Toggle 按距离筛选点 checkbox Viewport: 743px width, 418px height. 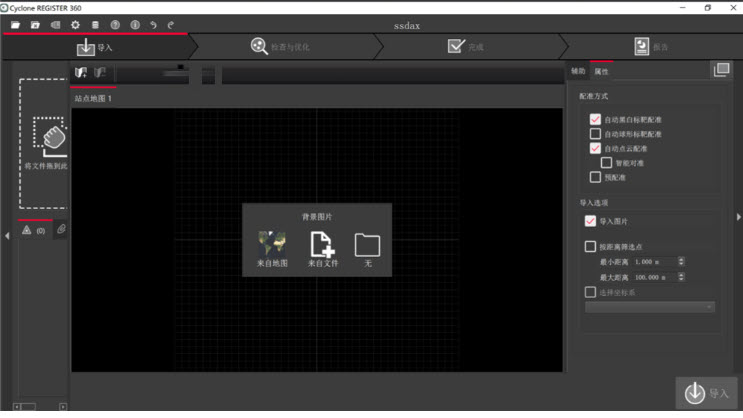590,246
